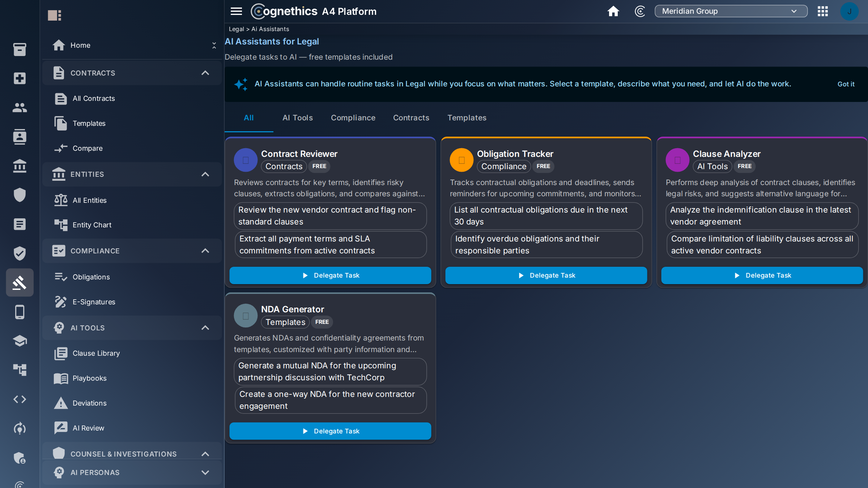Open the apps grid launcher
Image resolution: width=868 pixels, height=488 pixels.
[x=822, y=11]
